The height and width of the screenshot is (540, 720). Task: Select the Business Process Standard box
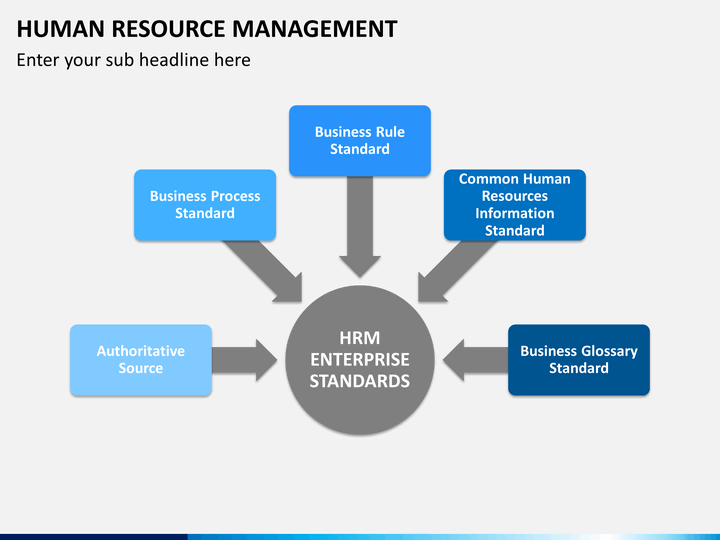205,205
